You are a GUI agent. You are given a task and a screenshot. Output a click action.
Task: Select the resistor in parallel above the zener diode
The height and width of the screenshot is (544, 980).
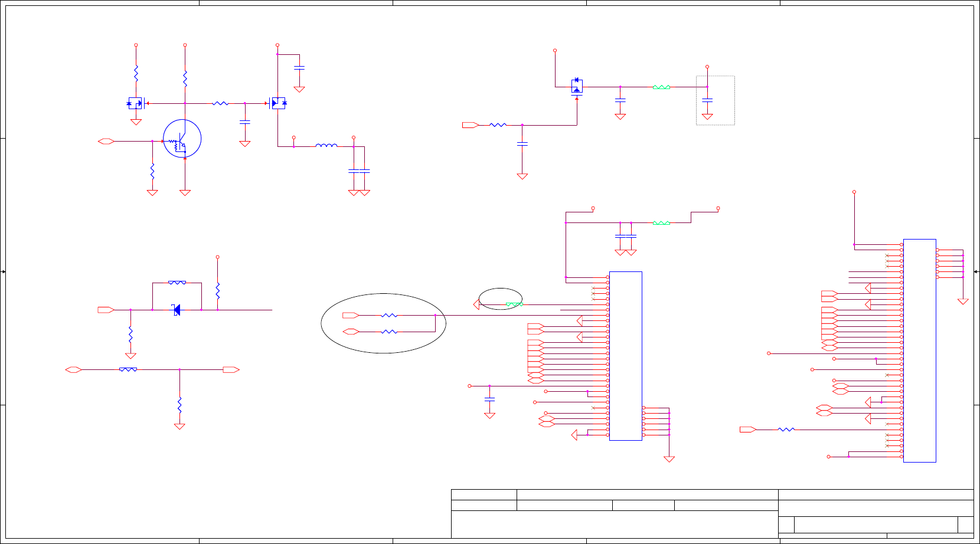coord(177,283)
